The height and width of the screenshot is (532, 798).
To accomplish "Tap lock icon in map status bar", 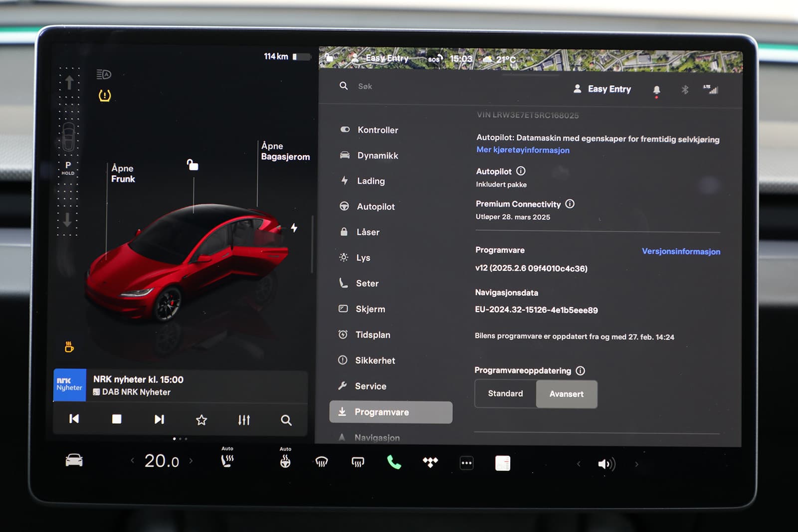I will tap(329, 57).
